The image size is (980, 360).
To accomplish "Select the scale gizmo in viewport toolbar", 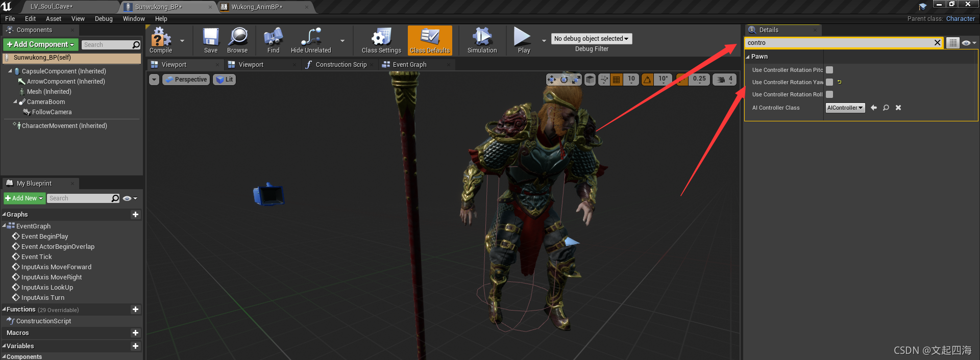I will tap(576, 80).
